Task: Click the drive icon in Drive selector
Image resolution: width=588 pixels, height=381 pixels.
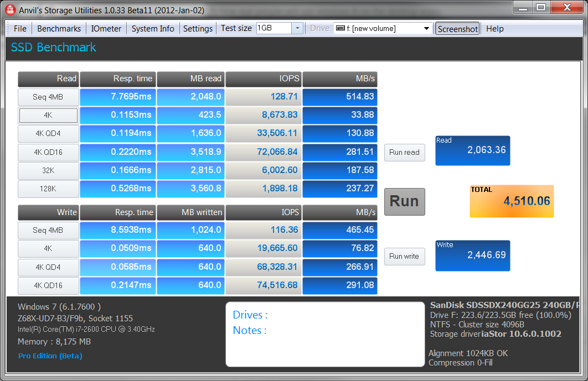Action: [340, 29]
